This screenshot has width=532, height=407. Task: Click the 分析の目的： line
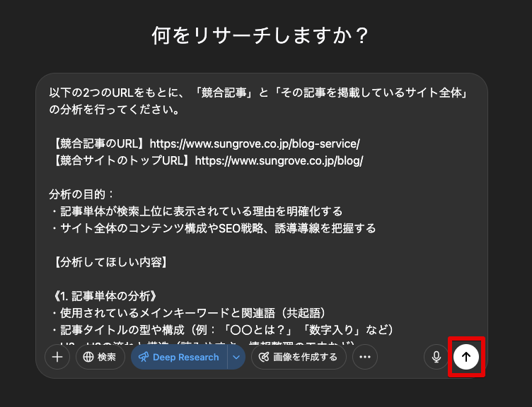click(x=81, y=194)
